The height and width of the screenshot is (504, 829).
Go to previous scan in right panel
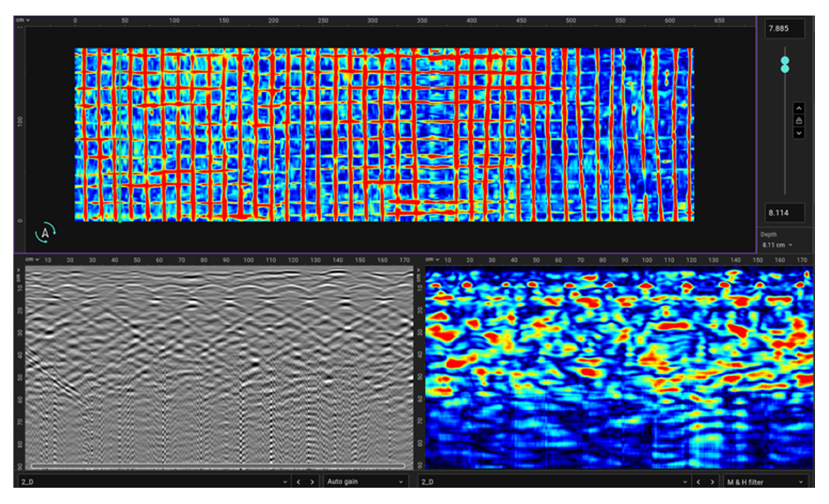tap(697, 482)
